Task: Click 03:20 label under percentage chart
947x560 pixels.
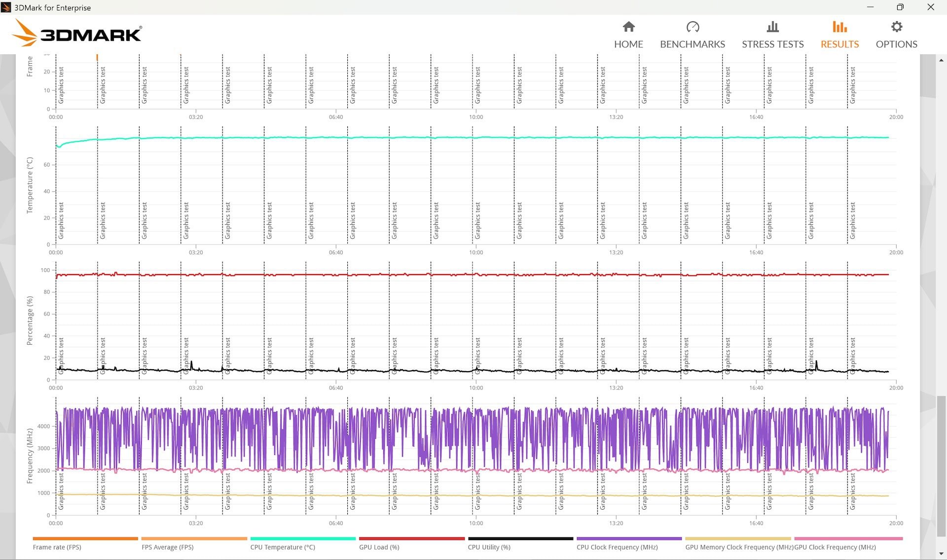Action: coord(196,388)
